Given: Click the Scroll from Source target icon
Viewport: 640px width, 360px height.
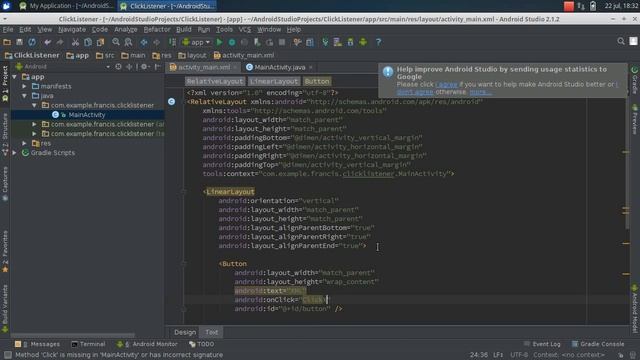Looking at the screenshot, I should click(x=118, y=67).
